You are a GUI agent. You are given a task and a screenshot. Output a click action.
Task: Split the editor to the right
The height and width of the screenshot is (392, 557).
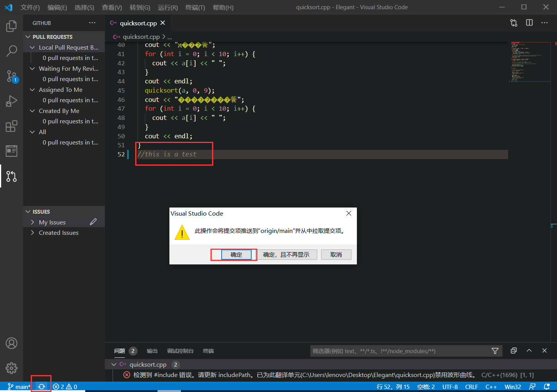529,23
